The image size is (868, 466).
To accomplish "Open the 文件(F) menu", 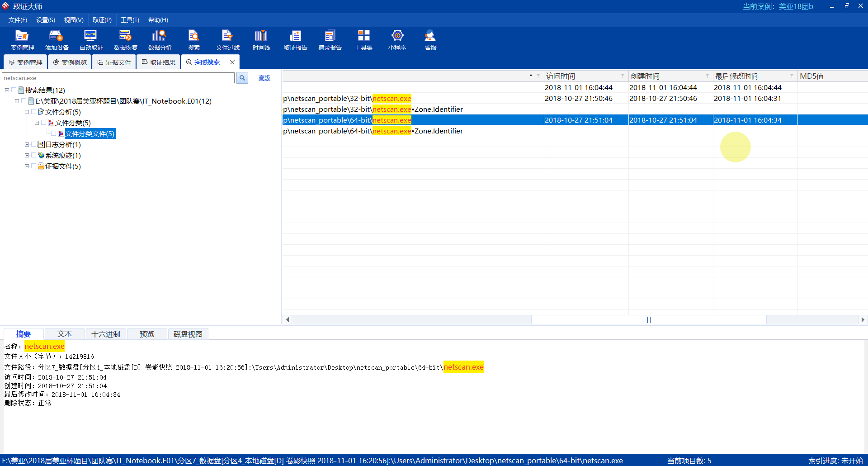I will point(18,20).
